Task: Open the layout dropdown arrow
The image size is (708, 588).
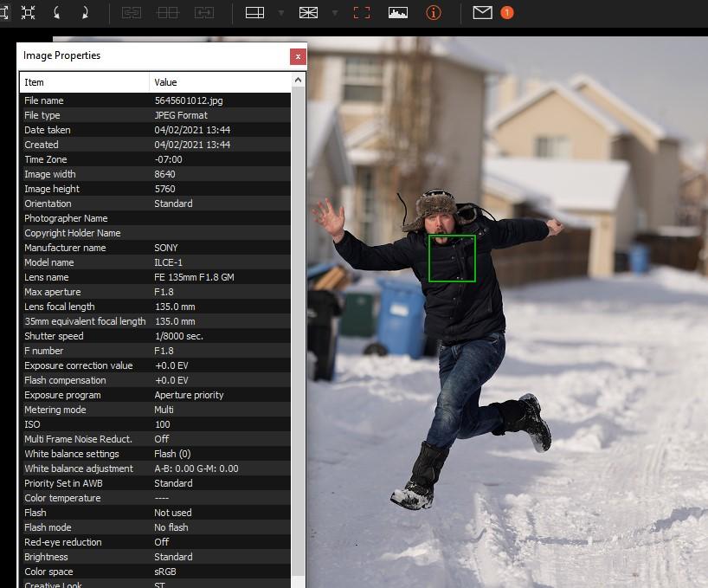Action: [x=280, y=13]
